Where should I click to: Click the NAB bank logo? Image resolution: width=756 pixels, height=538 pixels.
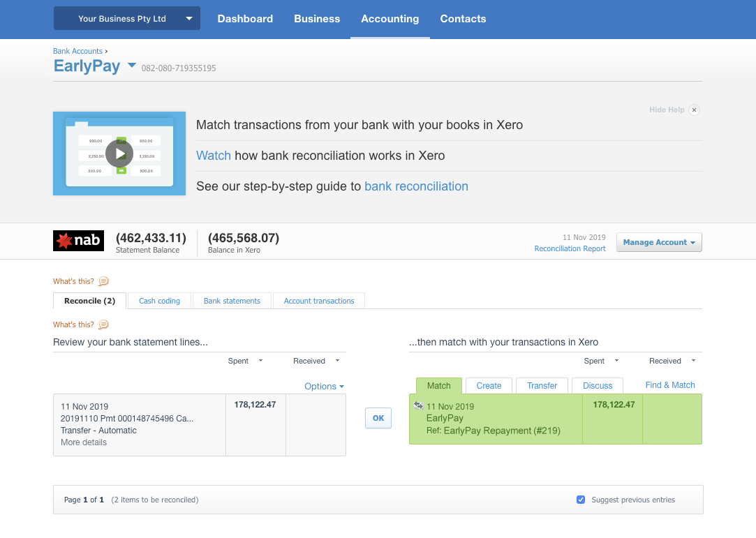78,241
